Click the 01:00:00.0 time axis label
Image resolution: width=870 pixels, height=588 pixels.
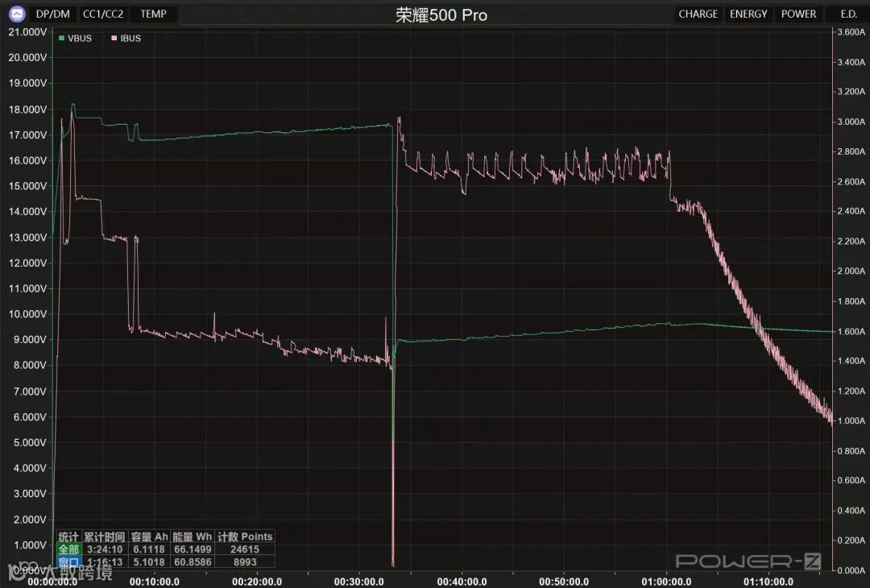[x=666, y=582]
